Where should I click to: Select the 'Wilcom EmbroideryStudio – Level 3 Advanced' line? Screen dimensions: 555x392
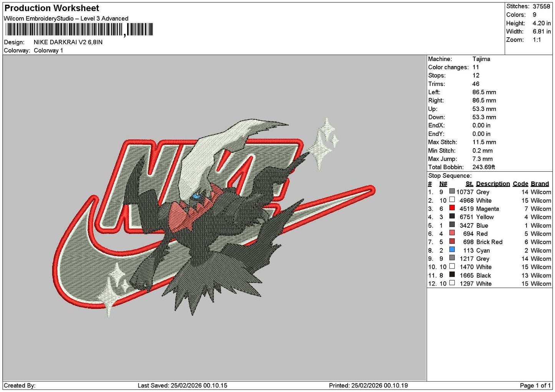point(66,18)
